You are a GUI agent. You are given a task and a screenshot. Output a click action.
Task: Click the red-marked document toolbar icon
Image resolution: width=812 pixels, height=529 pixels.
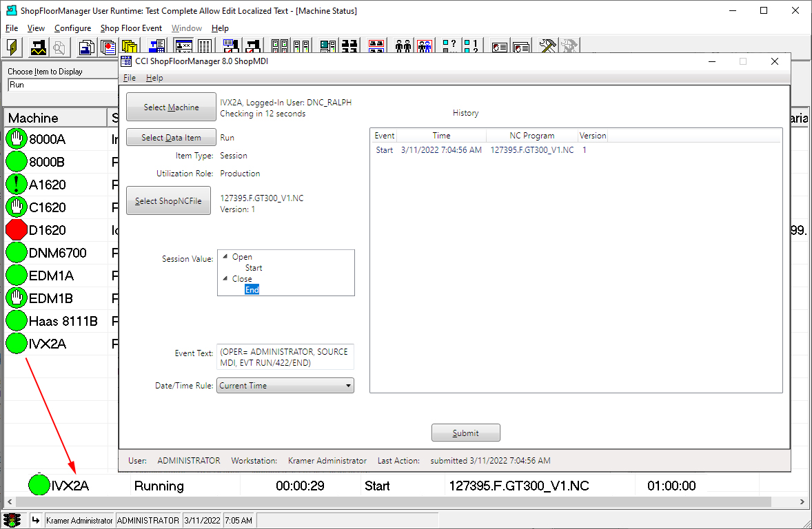tap(108, 47)
